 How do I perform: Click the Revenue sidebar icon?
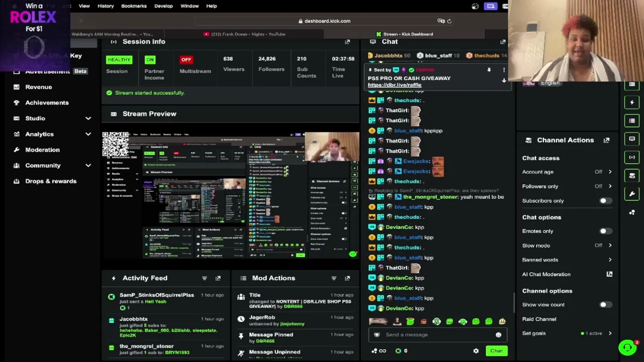click(x=17, y=87)
